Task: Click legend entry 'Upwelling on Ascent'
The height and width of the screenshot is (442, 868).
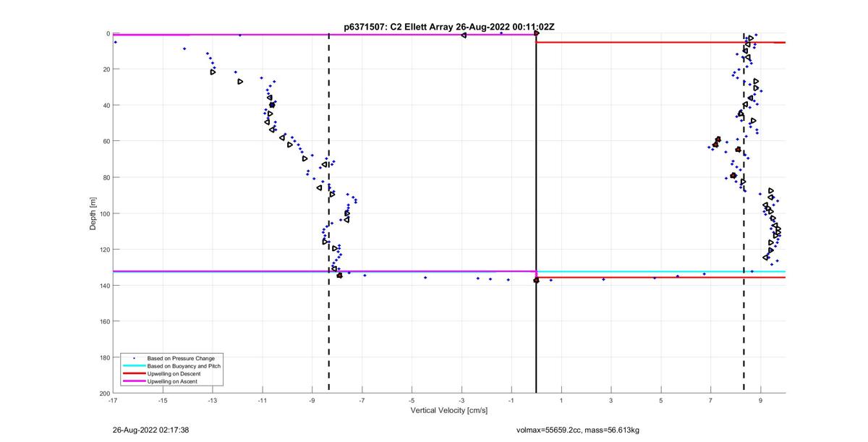Action: click(173, 381)
